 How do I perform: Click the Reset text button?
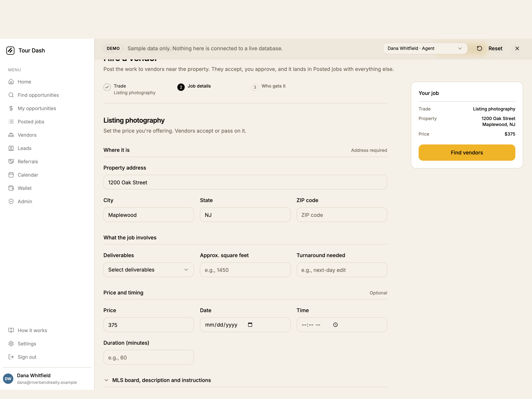click(x=495, y=48)
